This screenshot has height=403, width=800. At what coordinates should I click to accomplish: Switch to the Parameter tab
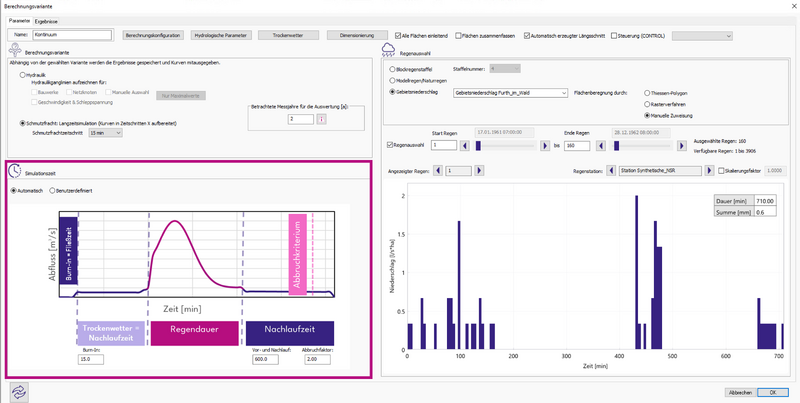tap(19, 21)
